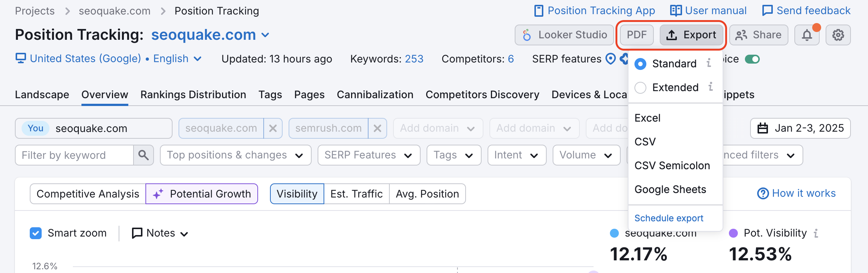The height and width of the screenshot is (273, 868).
Task: Open How it works help
Action: (797, 193)
